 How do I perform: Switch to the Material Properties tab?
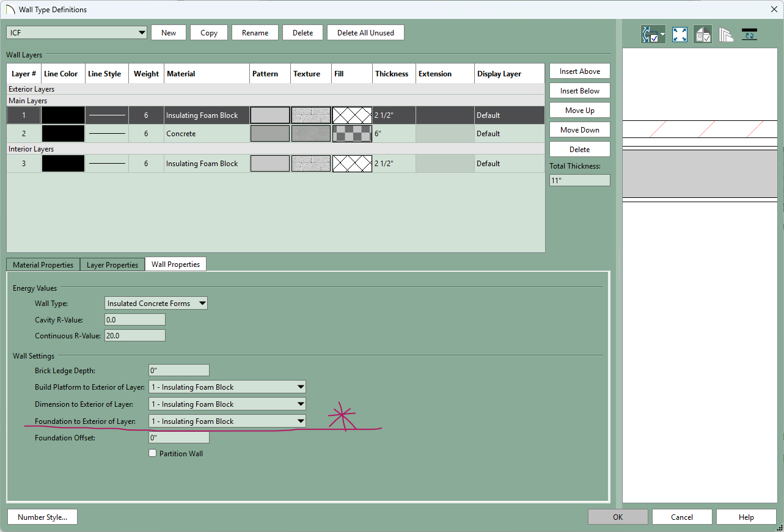(43, 264)
